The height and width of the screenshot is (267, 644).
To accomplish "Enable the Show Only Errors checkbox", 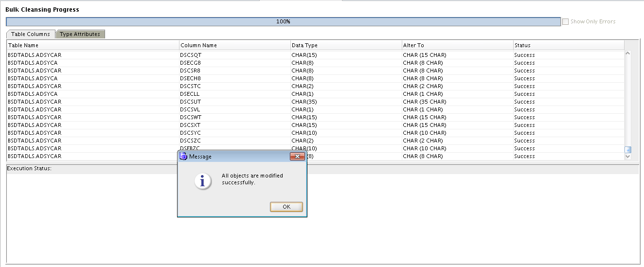I will point(565,21).
